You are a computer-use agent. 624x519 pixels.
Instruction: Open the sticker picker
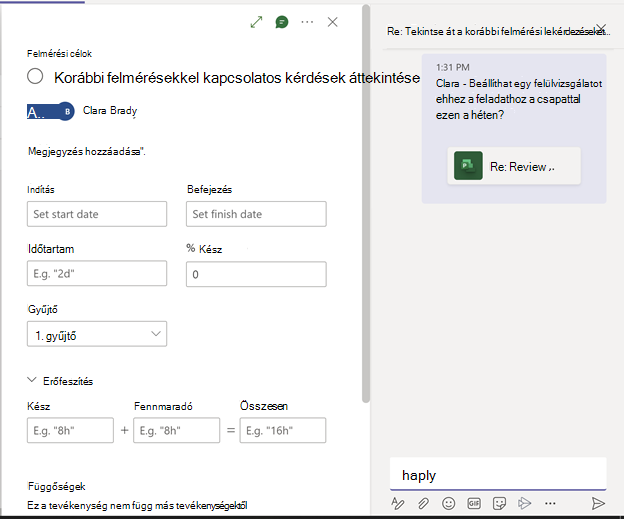pyautogui.click(x=499, y=503)
